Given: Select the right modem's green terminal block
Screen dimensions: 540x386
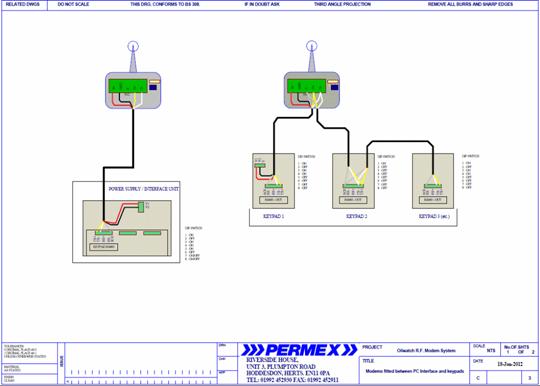Looking at the screenshot, I should coord(307,86).
